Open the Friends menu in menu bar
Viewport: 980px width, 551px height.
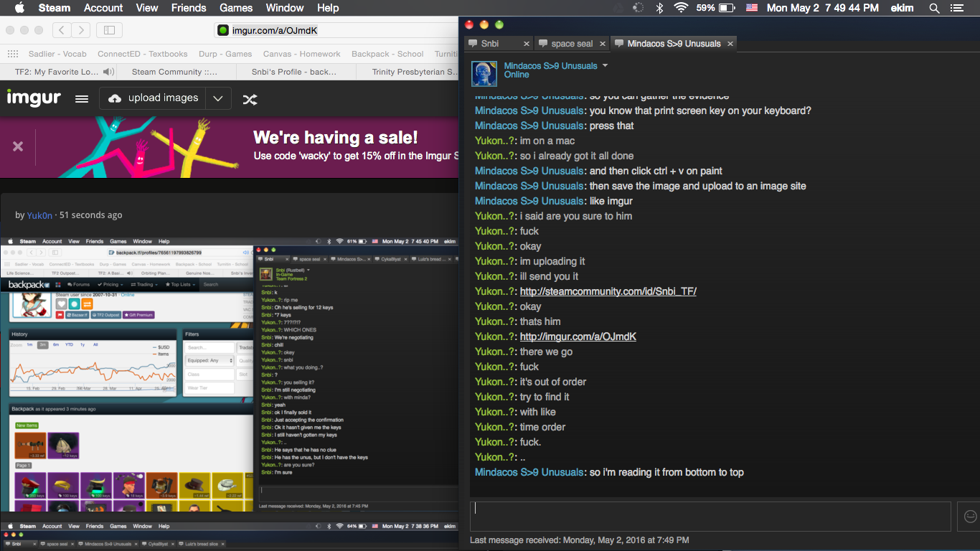tap(188, 8)
